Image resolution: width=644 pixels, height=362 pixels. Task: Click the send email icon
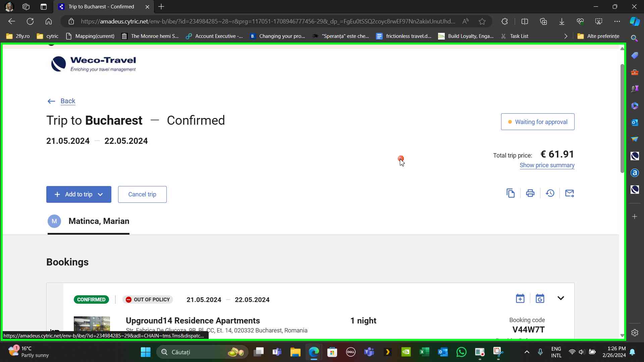(x=570, y=193)
